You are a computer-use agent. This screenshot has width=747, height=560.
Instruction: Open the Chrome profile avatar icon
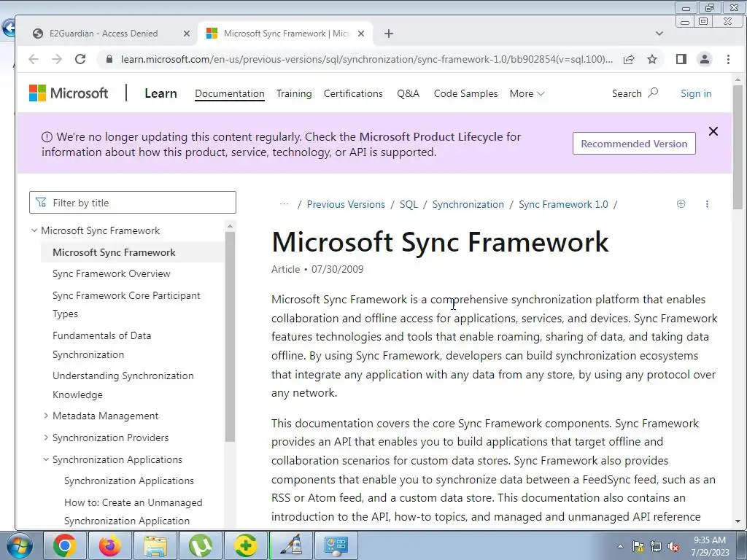pos(705,59)
